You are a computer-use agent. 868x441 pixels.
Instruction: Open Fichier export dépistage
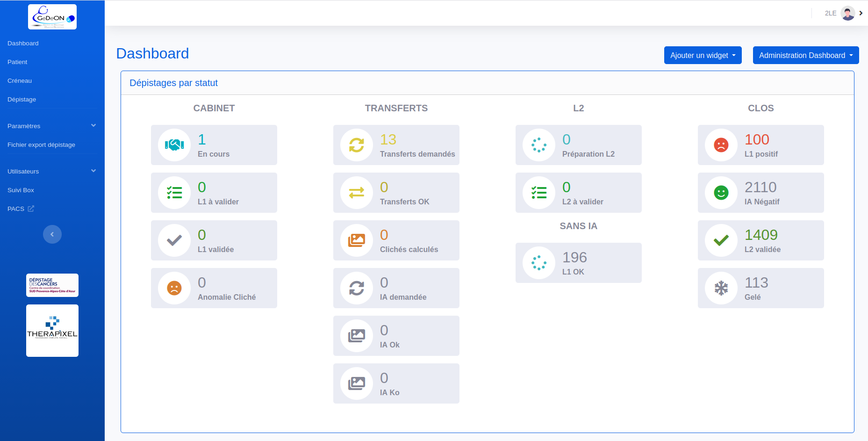41,145
